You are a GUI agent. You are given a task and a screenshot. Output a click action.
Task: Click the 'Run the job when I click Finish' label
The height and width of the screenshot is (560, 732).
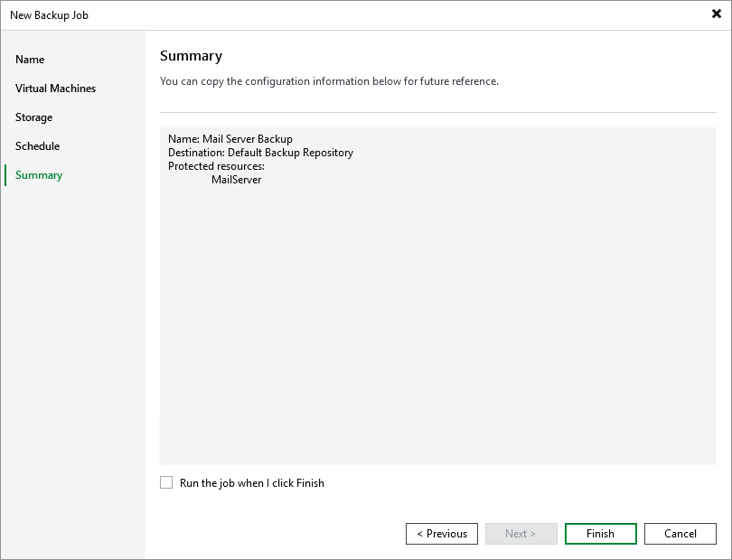click(251, 483)
